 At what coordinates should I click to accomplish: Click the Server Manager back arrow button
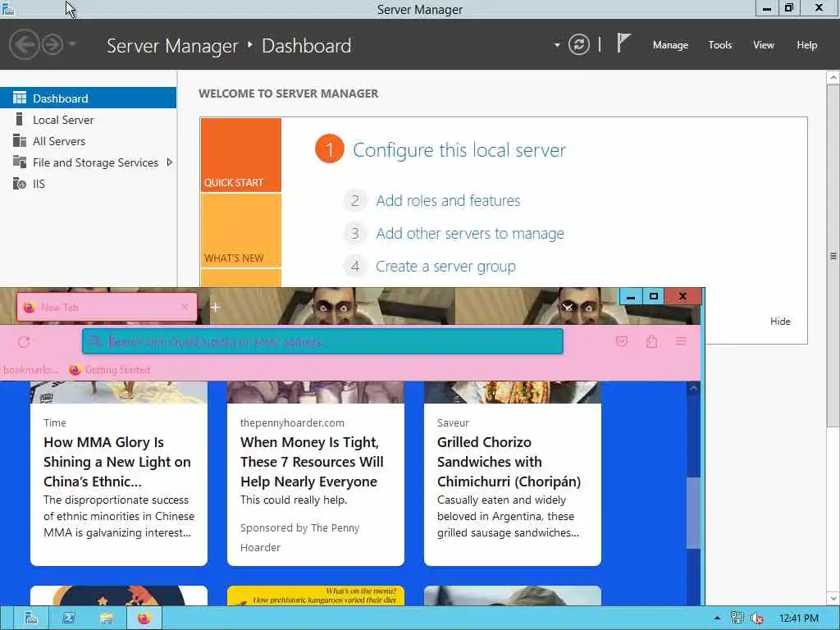pyautogui.click(x=24, y=44)
